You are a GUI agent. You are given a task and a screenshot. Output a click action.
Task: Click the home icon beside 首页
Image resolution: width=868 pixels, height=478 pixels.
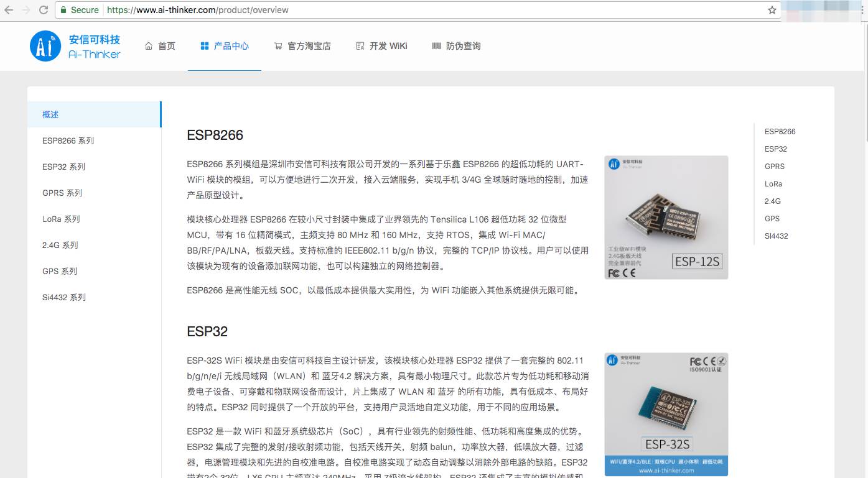click(149, 46)
